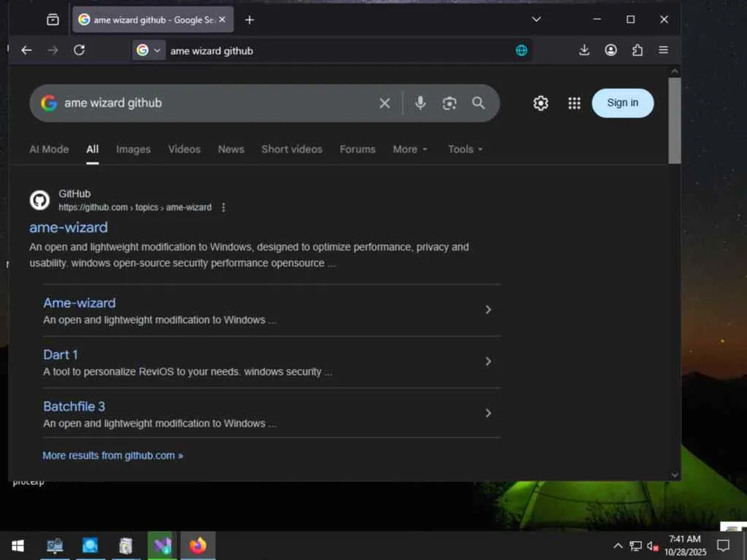
Task: Open the Firefox account icon
Action: pos(611,50)
